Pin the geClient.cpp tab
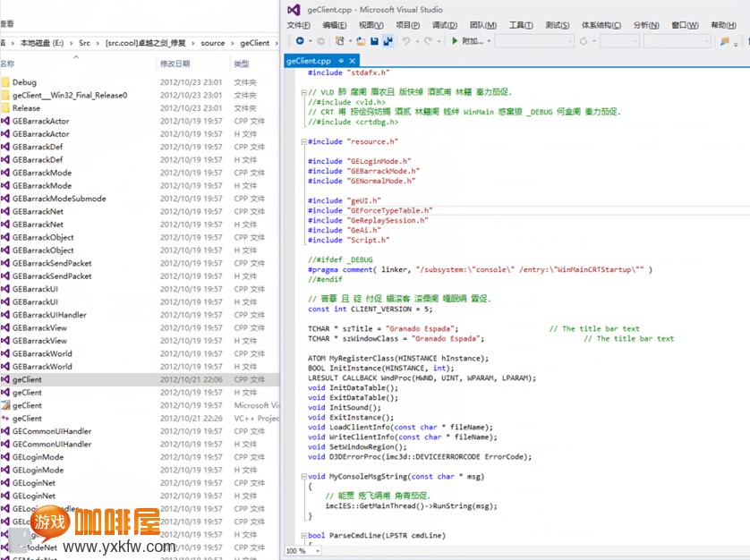This screenshot has width=750, height=560. tap(341, 61)
